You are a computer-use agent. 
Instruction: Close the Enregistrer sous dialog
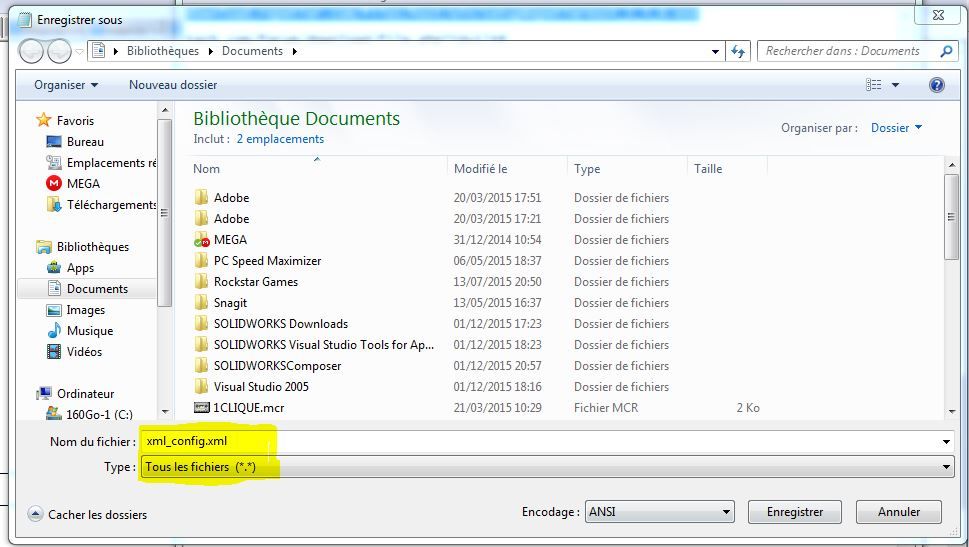[937, 15]
